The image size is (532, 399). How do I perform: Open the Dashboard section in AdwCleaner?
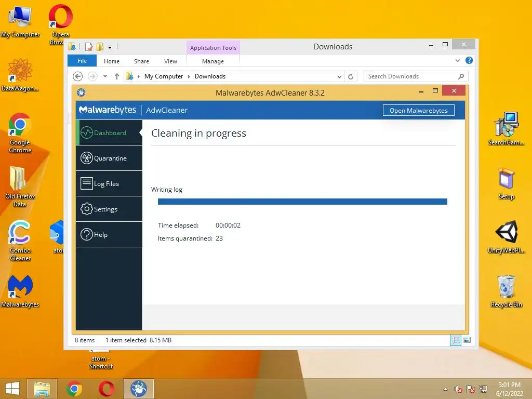(x=109, y=132)
